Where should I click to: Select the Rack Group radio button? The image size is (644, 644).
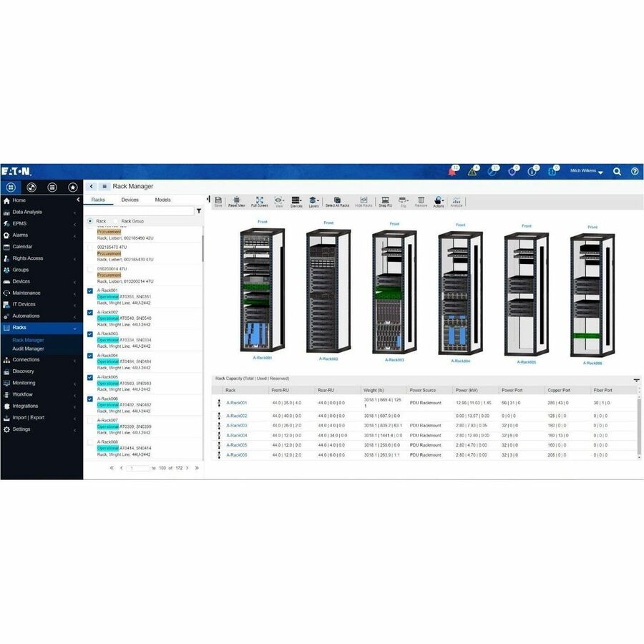pyautogui.click(x=116, y=220)
